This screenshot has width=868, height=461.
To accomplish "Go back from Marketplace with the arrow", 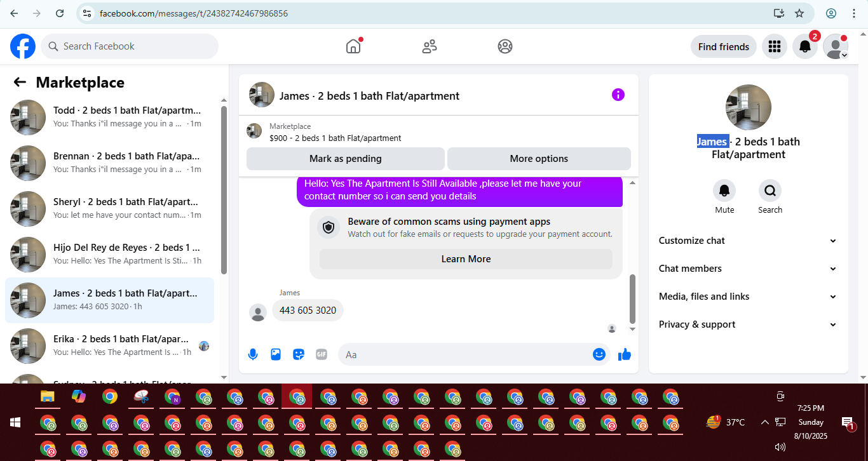I will [20, 82].
